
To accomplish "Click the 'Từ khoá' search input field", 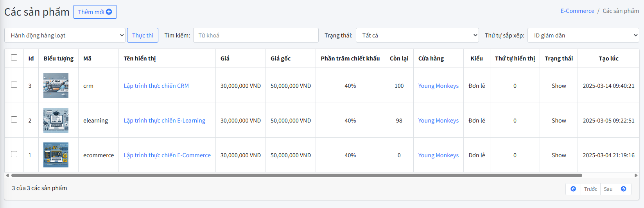I will click(x=256, y=35).
